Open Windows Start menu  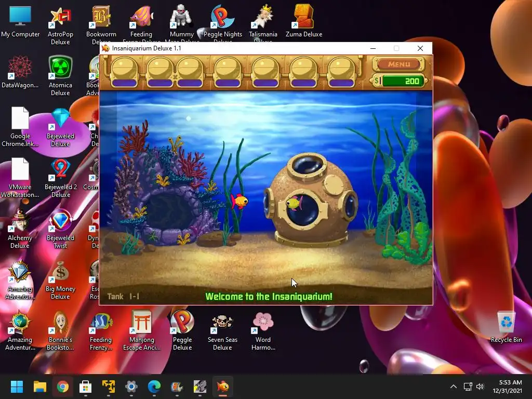point(17,387)
